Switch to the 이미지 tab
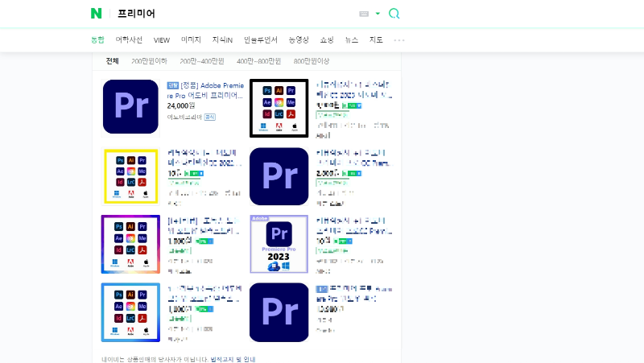The image size is (644, 363). (x=191, y=39)
